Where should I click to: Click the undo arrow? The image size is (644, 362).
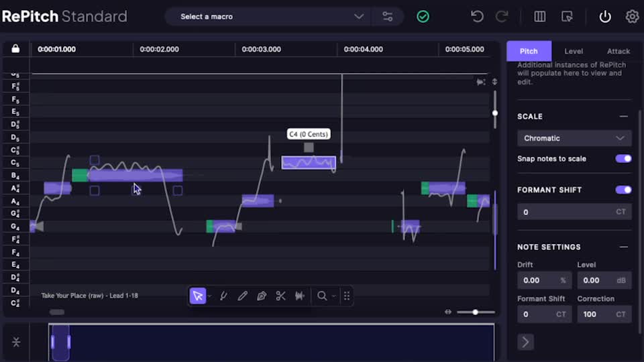(x=477, y=17)
